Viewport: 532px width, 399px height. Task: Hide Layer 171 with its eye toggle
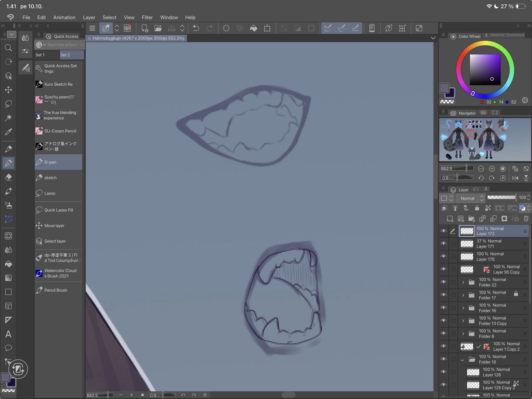443,243
